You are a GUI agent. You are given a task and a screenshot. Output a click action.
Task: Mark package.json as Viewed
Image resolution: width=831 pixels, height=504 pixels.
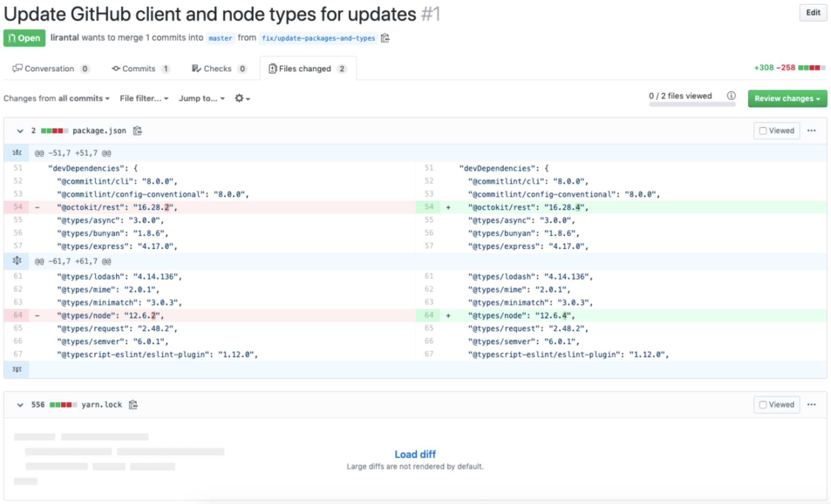[763, 131]
